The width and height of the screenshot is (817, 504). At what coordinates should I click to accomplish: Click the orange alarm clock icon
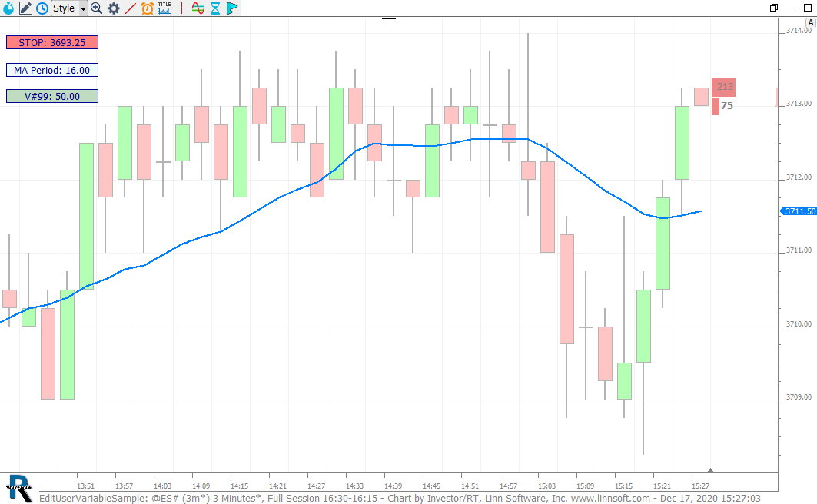148,8
